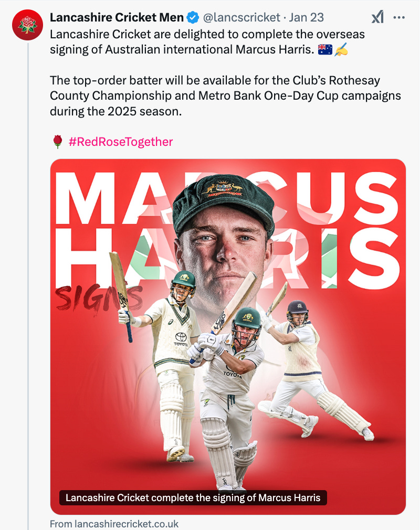Click the red rose emoji before hashtag
The width and height of the screenshot is (420, 530).
click(58, 142)
